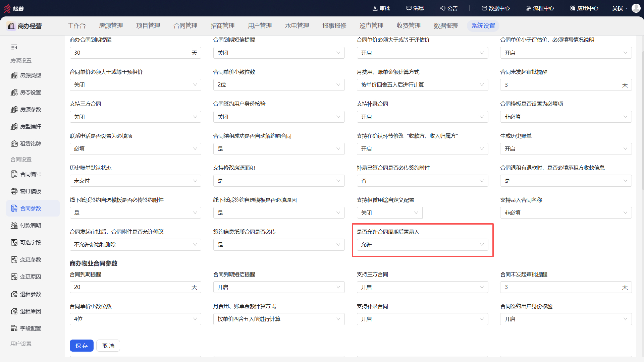Click the 变更原因 sidebar icon
Image resolution: width=644 pixels, height=362 pixels.
click(x=14, y=277)
